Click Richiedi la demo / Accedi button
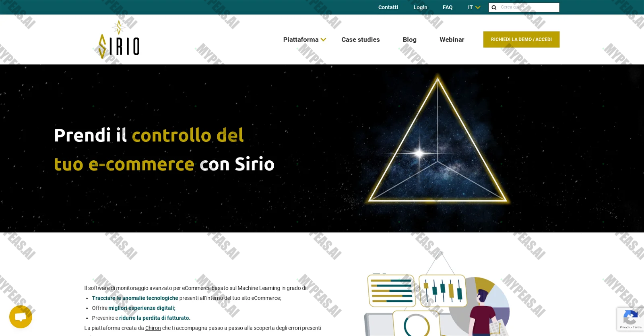644x336 pixels. (x=521, y=39)
